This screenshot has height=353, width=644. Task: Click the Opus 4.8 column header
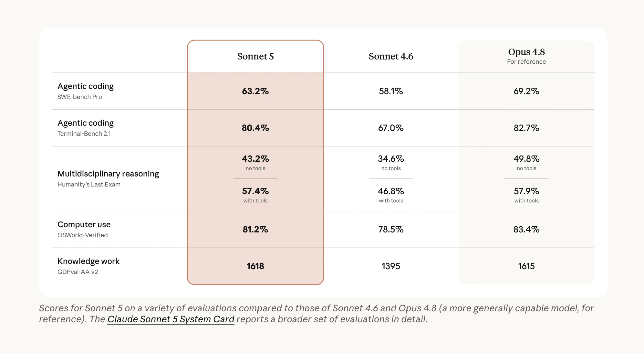[x=526, y=52]
